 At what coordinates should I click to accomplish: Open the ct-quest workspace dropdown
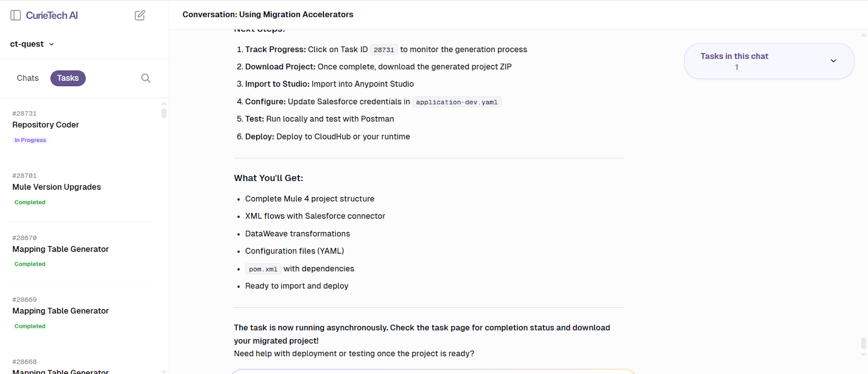tap(31, 44)
